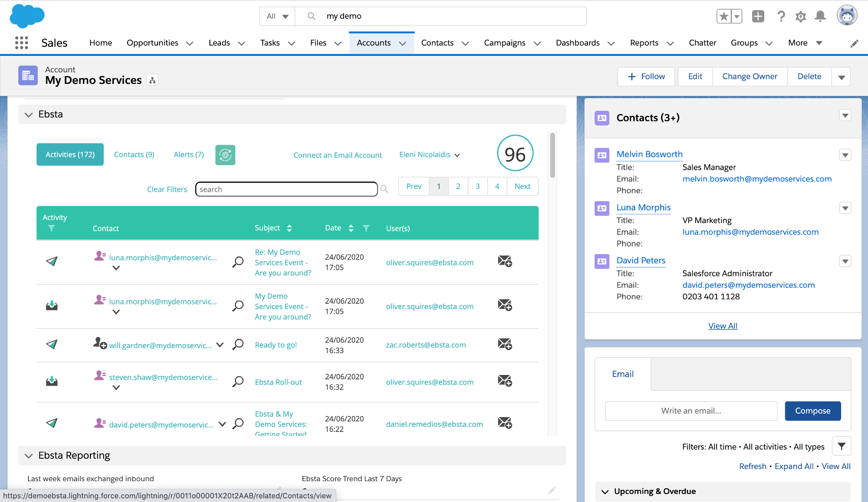Switch to the Alerts (7) tab
This screenshot has height=502, width=868.
tap(189, 155)
